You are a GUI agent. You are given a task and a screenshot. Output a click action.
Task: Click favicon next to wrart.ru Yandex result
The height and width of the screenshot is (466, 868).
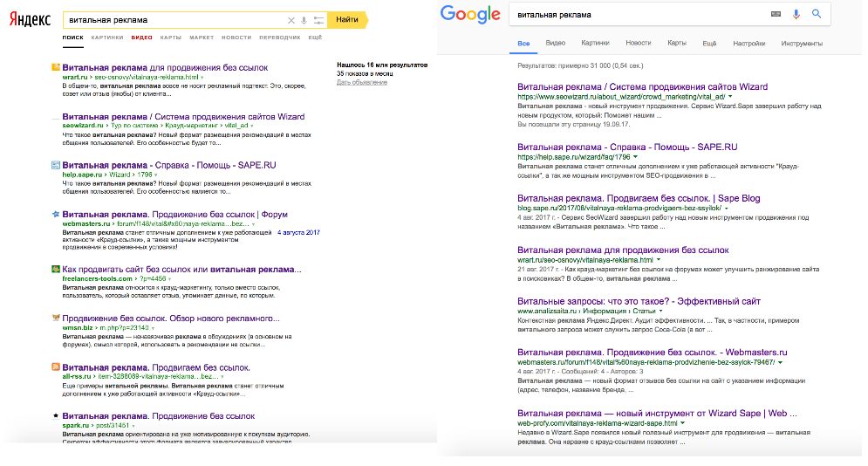pyautogui.click(x=56, y=67)
